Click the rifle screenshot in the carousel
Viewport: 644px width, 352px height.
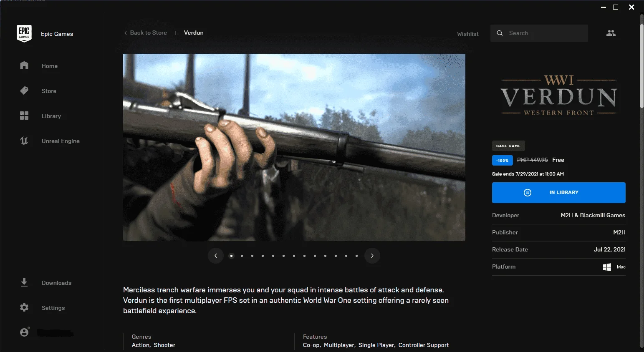pyautogui.click(x=294, y=147)
